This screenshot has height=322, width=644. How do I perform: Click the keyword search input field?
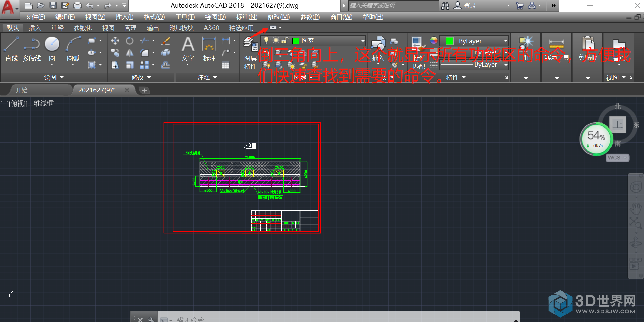click(x=393, y=5)
